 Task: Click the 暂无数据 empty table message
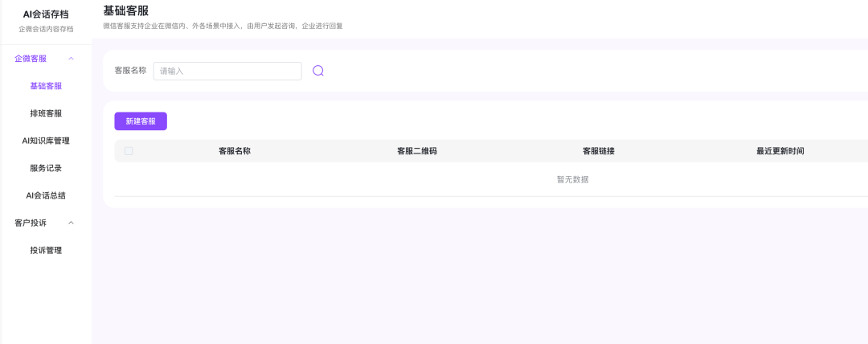[x=572, y=179]
